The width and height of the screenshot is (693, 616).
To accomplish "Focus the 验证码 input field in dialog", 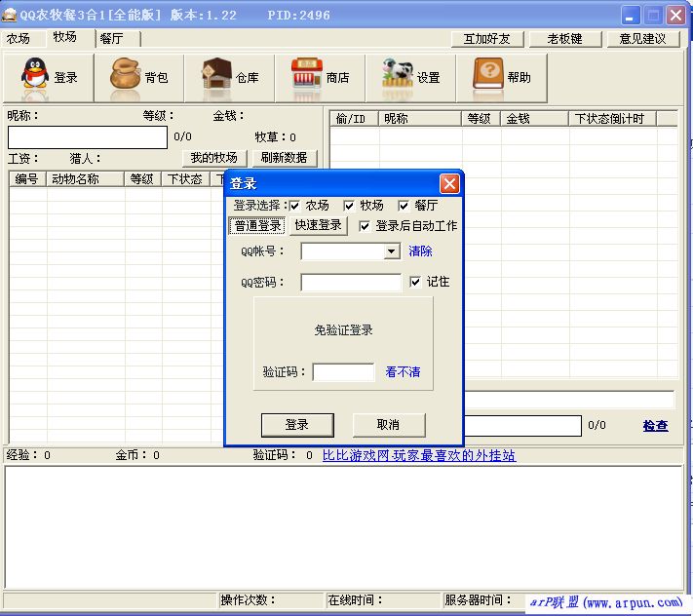I will point(343,372).
